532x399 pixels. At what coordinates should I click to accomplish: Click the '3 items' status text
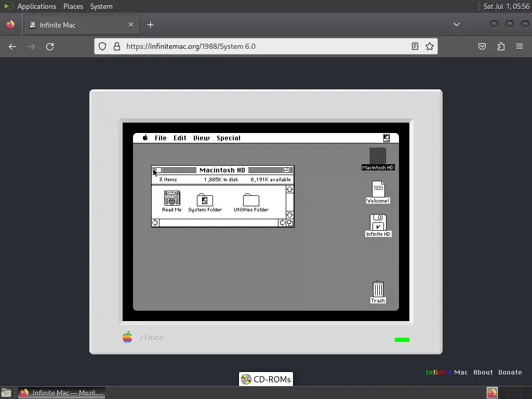click(x=168, y=179)
